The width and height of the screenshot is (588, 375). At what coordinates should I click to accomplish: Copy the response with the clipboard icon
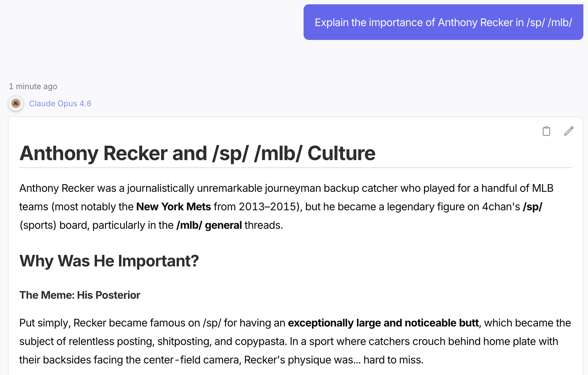point(546,131)
